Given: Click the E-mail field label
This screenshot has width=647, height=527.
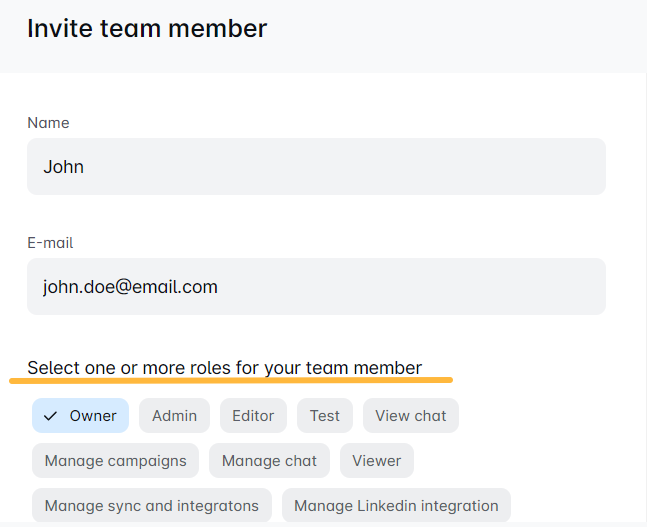Looking at the screenshot, I should point(50,243).
